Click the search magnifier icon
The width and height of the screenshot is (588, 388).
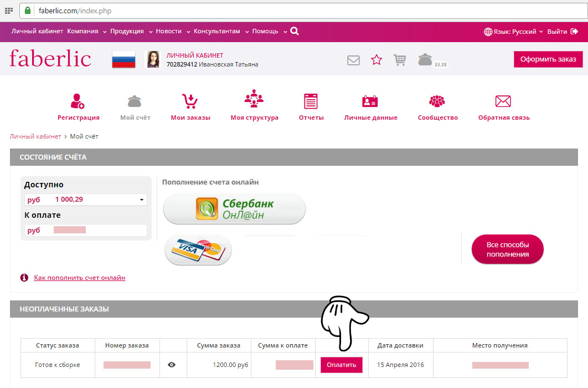pos(295,31)
